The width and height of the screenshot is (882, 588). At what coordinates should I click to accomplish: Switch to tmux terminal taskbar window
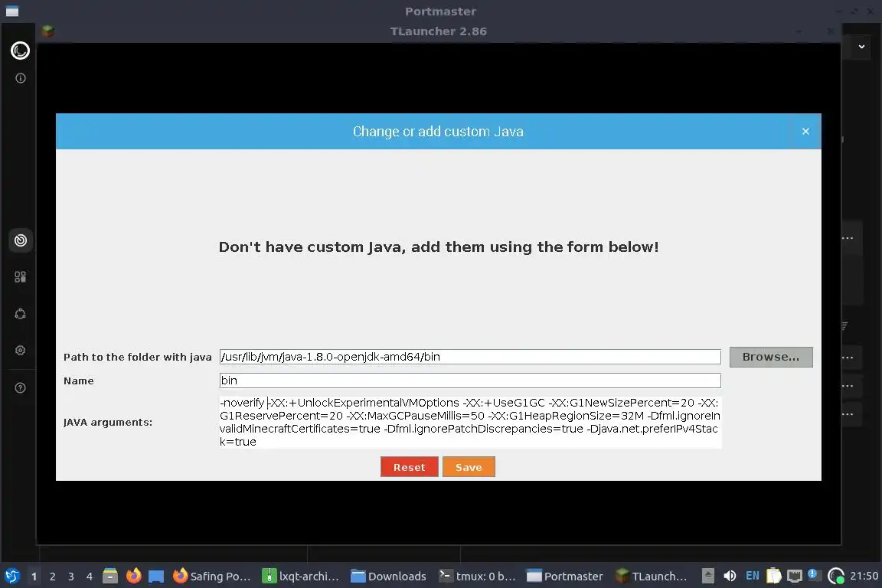coord(478,577)
